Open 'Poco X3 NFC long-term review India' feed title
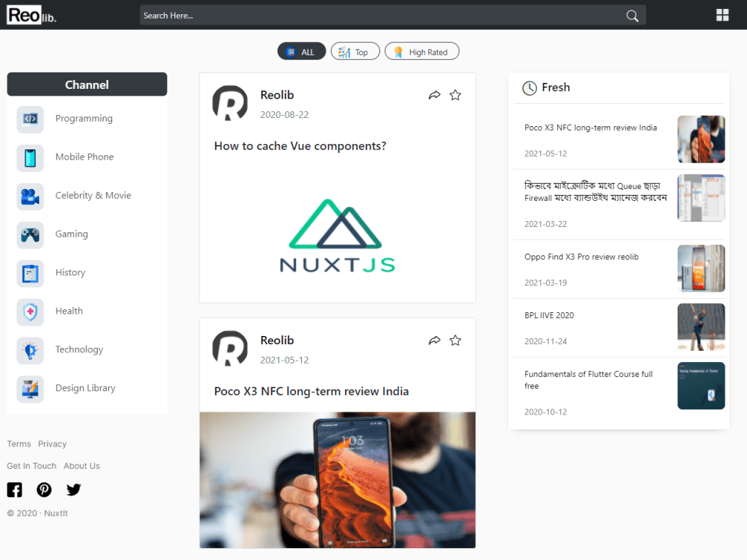Viewport: 747px width, 560px height. (x=311, y=391)
